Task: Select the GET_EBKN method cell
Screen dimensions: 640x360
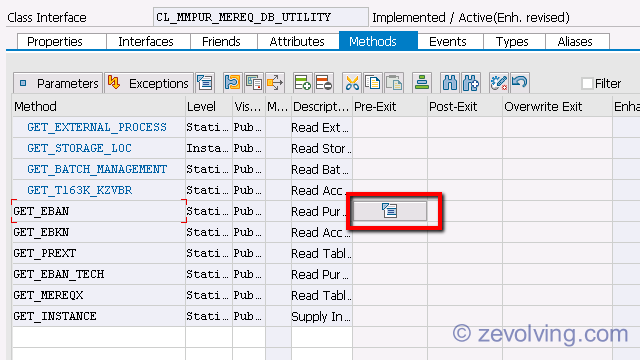Action: (99, 232)
